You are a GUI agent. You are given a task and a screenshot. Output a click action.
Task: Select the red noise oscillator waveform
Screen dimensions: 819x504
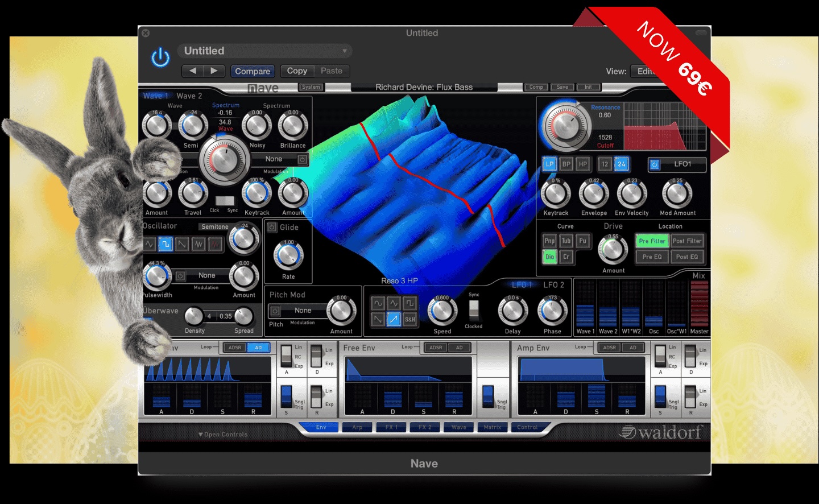215,244
